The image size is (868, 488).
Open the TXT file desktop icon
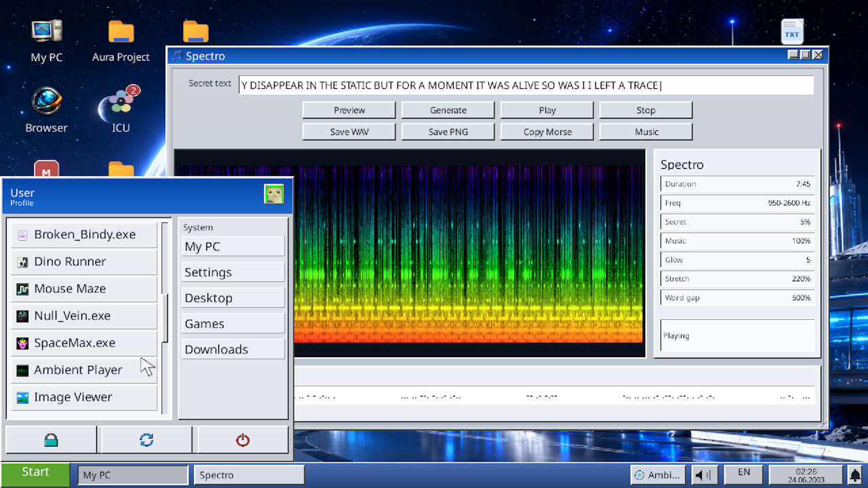(792, 32)
